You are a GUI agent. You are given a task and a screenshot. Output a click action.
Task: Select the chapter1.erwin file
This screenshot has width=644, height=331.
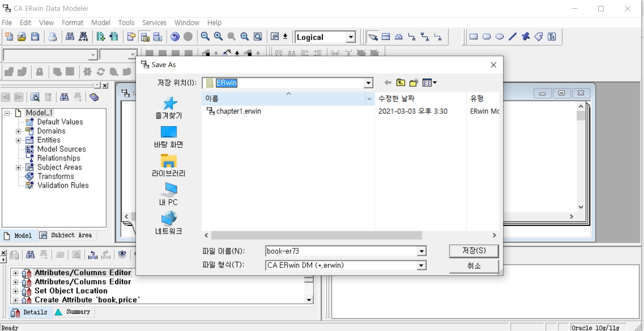point(234,111)
